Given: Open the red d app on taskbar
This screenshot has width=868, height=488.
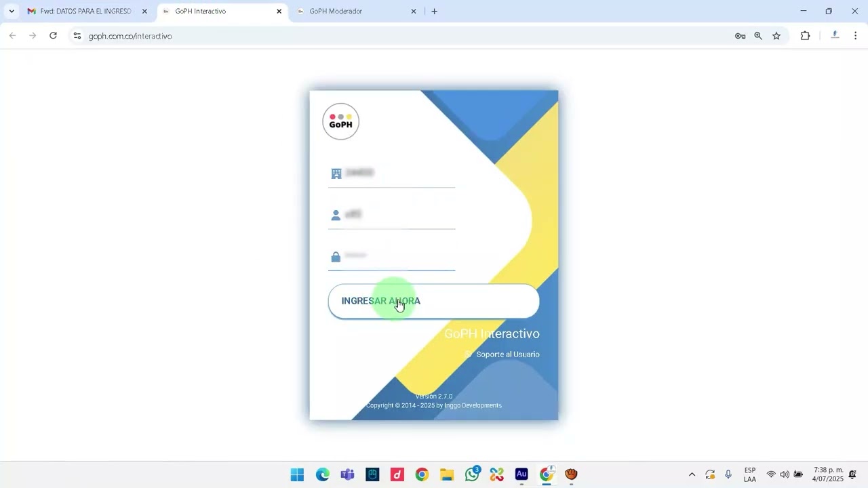Looking at the screenshot, I should coord(397,474).
